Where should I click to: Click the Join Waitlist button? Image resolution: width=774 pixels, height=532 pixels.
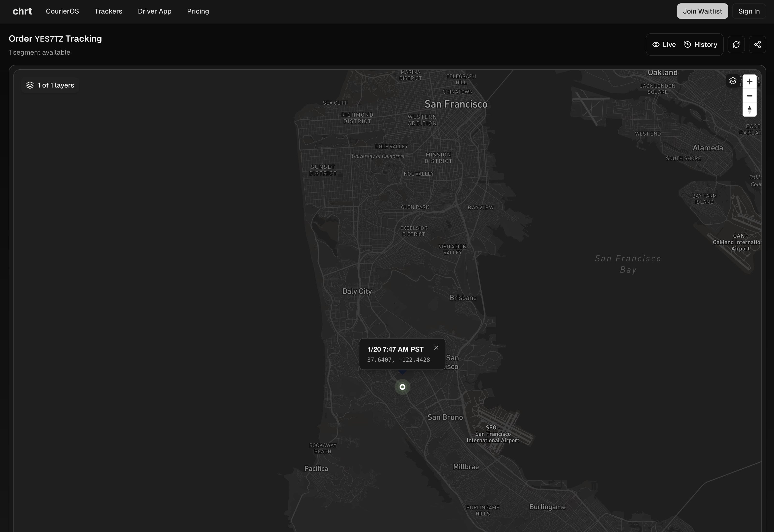[702, 11]
